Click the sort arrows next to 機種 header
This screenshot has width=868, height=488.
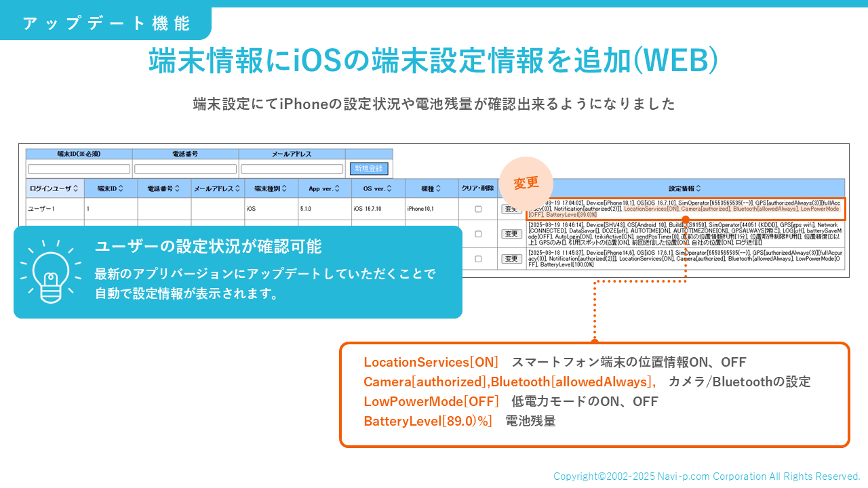pyautogui.click(x=438, y=188)
